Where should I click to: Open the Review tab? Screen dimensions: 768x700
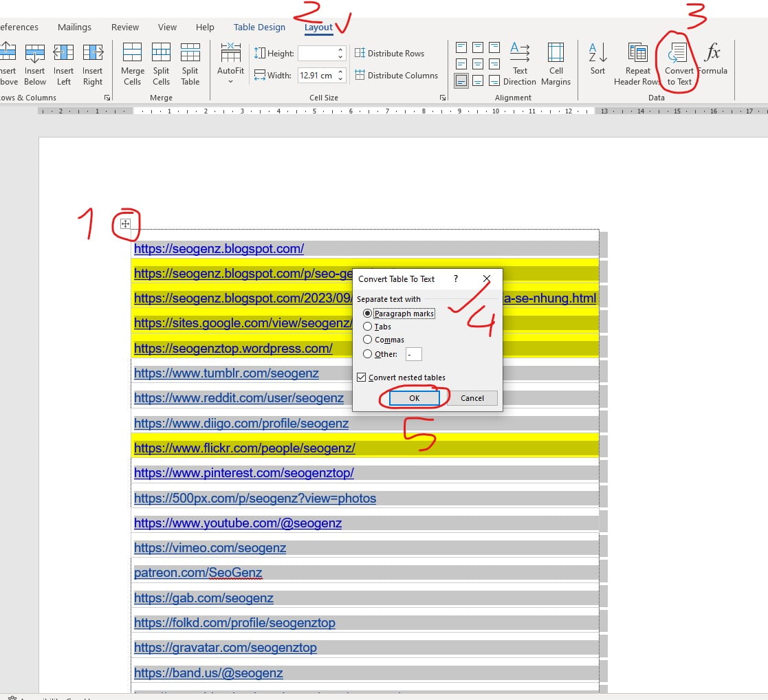point(125,27)
